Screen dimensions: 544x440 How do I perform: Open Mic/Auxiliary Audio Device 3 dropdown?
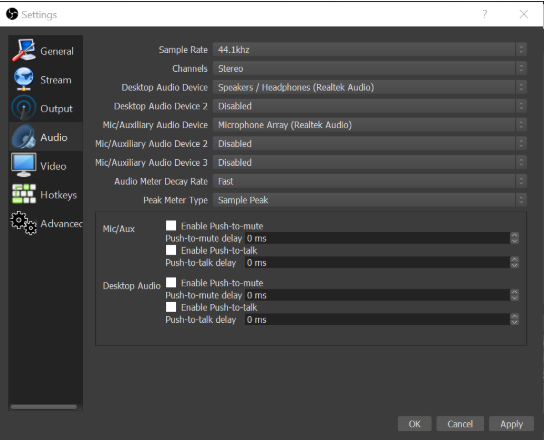coord(370,162)
